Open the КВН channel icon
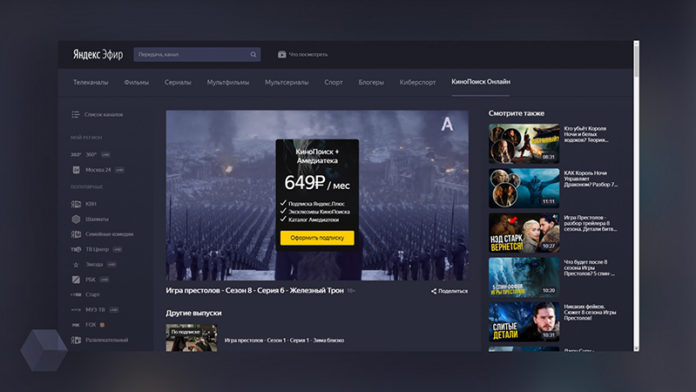696x392 pixels. (76, 204)
